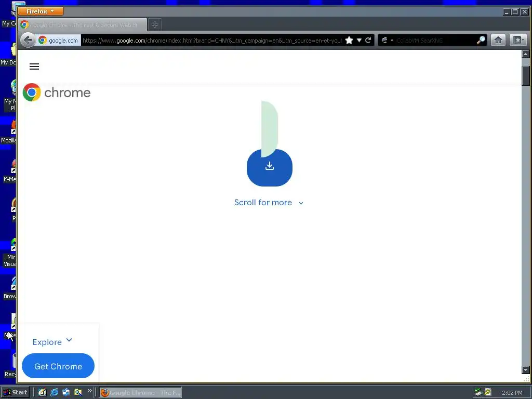532x399 pixels.
Task: Click the scrollbar down arrow
Action: coord(526,370)
